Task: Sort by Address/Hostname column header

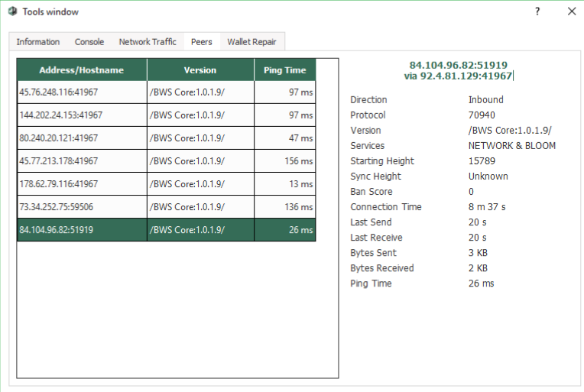Action: click(82, 70)
